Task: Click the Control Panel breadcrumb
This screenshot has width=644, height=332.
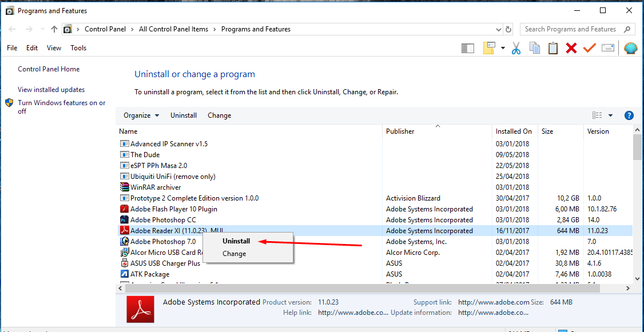Action: [105, 29]
